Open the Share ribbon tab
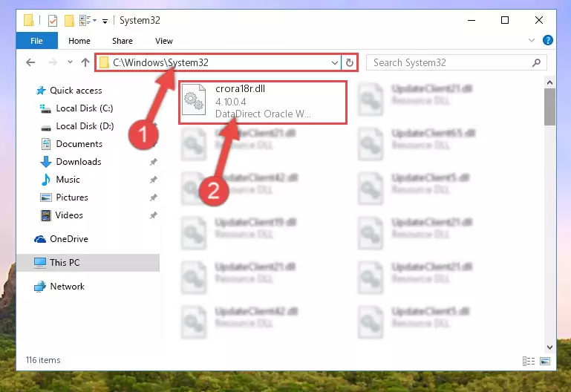The image size is (571, 392). [x=123, y=41]
